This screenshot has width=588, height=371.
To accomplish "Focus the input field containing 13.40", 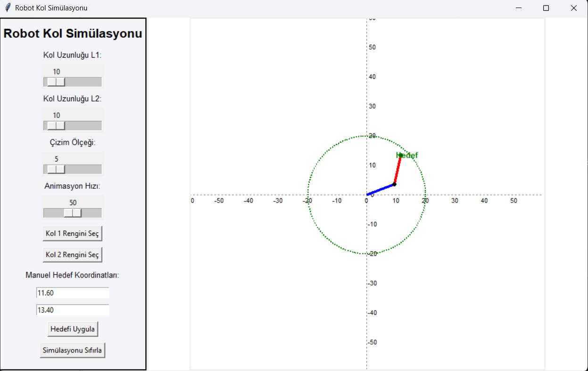I will (x=73, y=310).
